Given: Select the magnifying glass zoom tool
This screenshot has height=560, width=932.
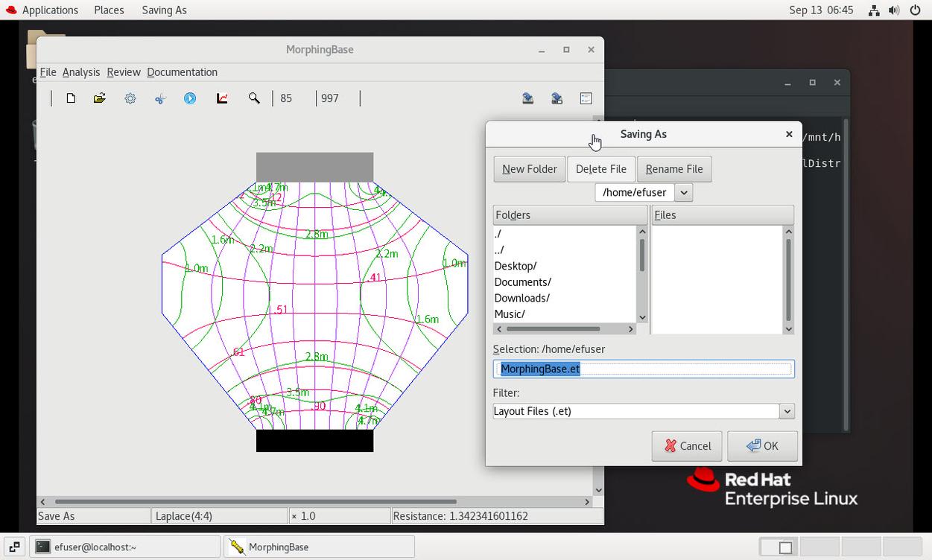Looking at the screenshot, I should point(254,98).
